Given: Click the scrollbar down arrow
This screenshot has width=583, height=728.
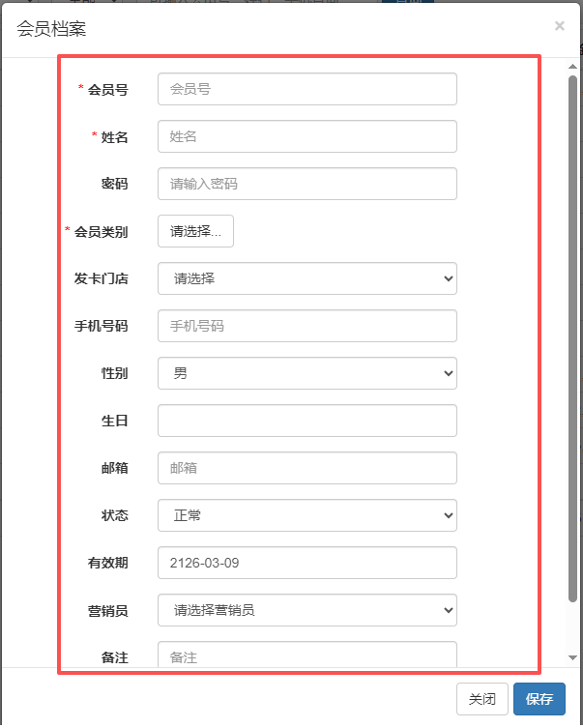Looking at the screenshot, I should 572,657.
